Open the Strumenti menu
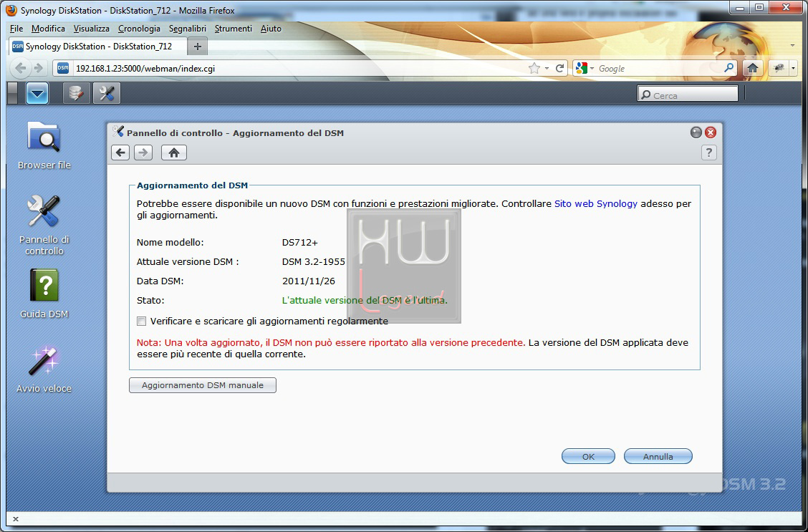The height and width of the screenshot is (532, 808). [x=234, y=29]
